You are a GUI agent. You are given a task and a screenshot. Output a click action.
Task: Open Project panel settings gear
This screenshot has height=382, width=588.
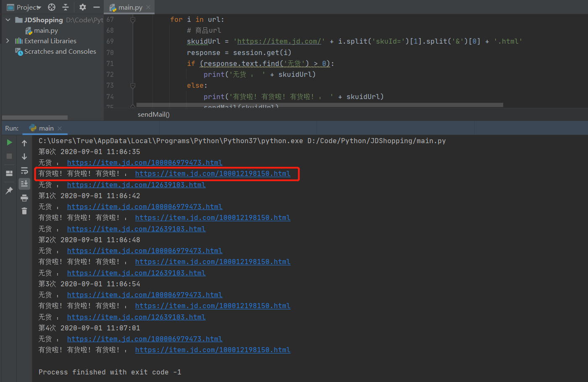(83, 7)
